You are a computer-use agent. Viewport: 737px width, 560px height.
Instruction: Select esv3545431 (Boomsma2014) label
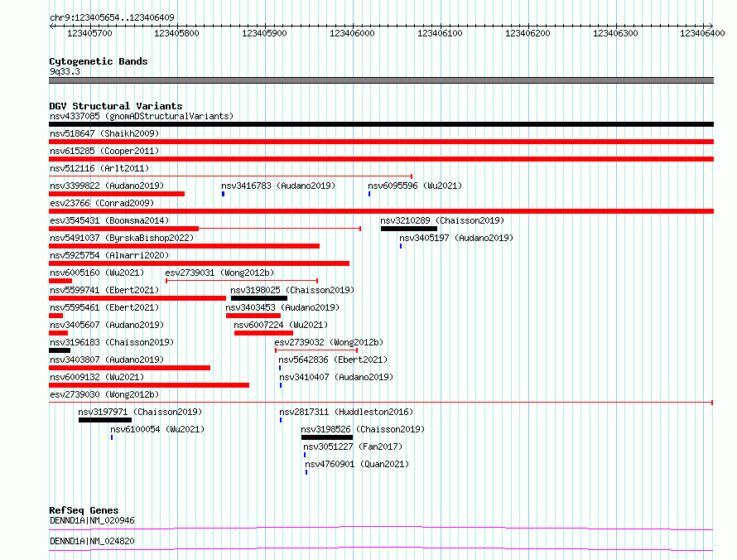click(x=109, y=220)
